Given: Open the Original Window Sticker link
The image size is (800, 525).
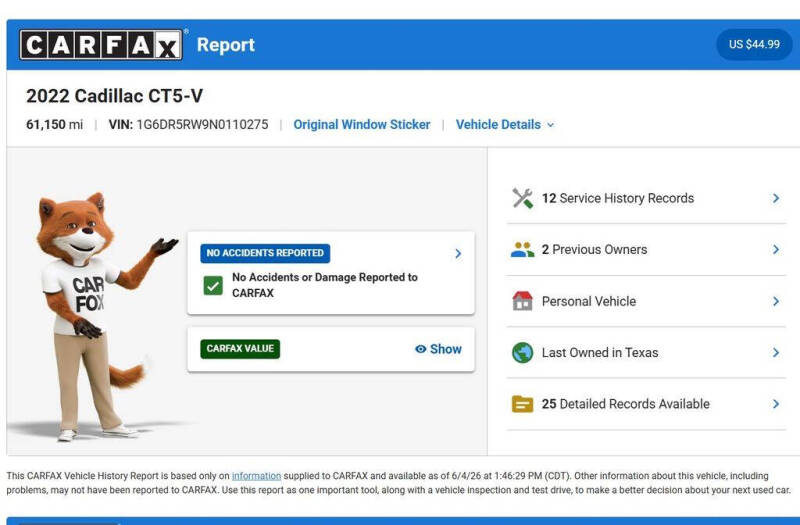Looking at the screenshot, I should [362, 124].
